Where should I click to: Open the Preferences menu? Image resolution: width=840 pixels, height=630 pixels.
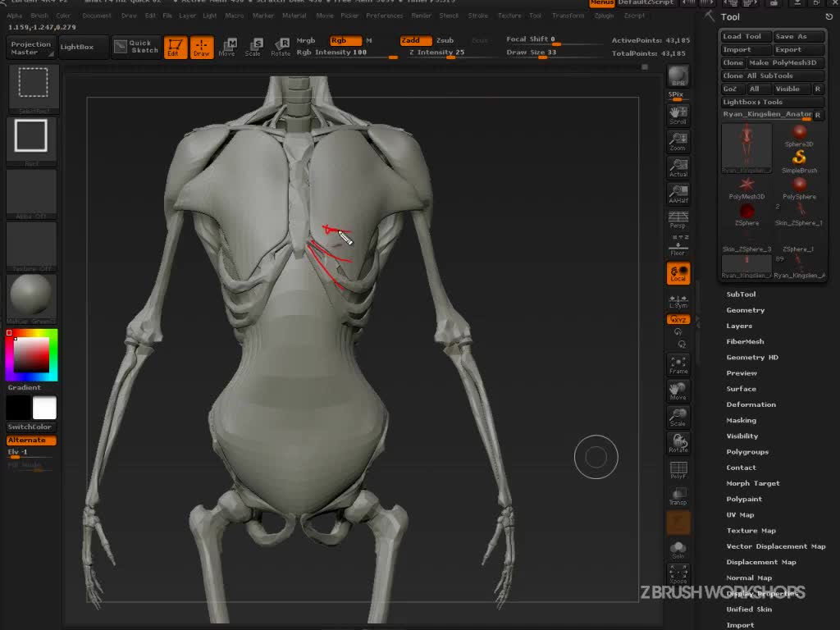tap(384, 16)
